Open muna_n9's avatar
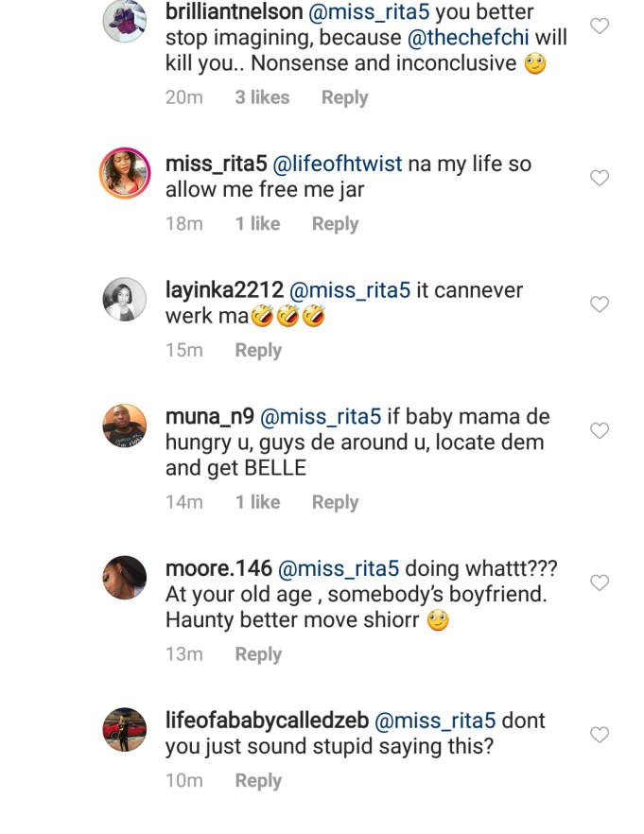 tap(125, 426)
